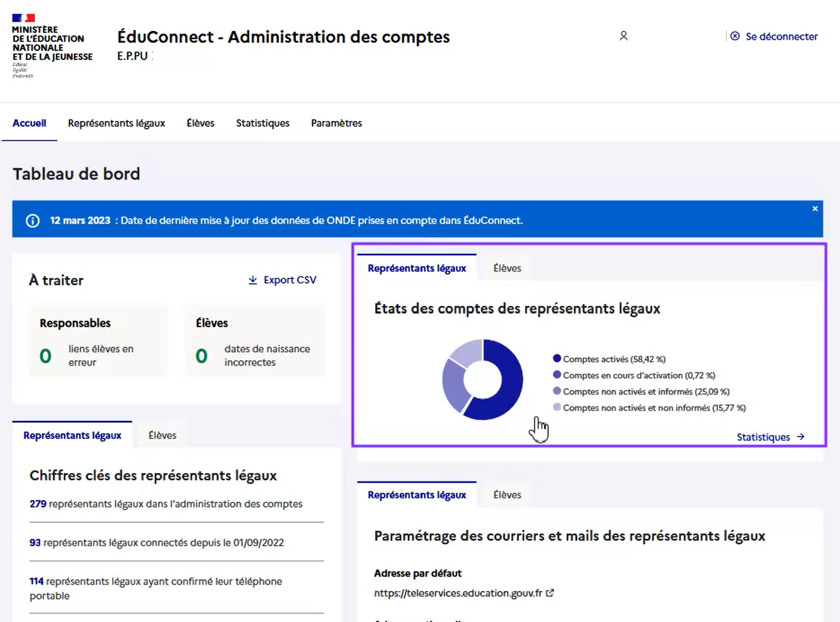Select the Représentants légaux tab in the mail settings panel
This screenshot has width=840, height=622.
[x=416, y=495]
